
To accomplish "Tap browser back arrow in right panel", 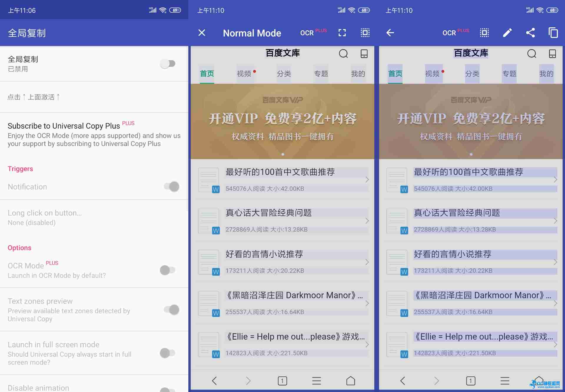I will [x=403, y=381].
